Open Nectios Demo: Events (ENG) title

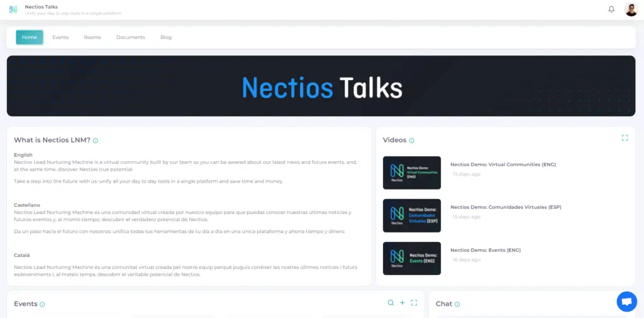point(486,250)
